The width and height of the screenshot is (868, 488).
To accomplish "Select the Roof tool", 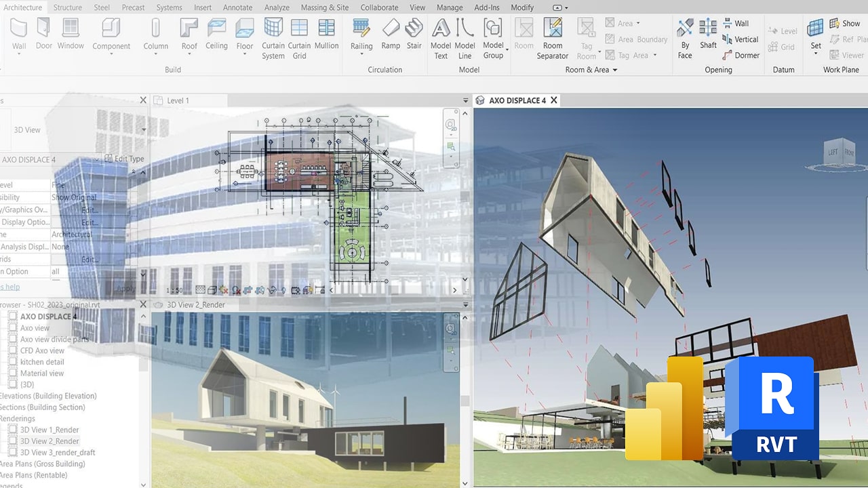I will [x=189, y=34].
